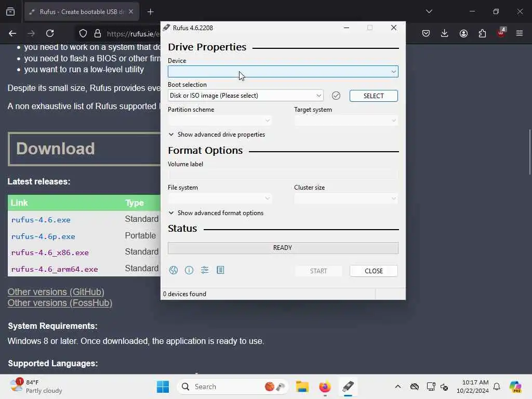The width and height of the screenshot is (532, 399).
Task: Open Other versions (GitHub) link
Action: pyautogui.click(x=56, y=292)
